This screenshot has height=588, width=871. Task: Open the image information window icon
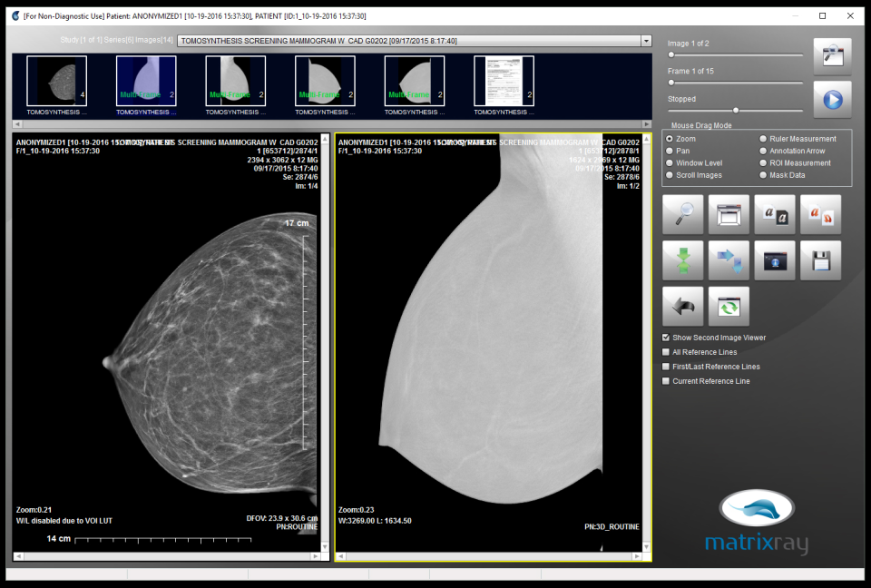pyautogui.click(x=774, y=260)
